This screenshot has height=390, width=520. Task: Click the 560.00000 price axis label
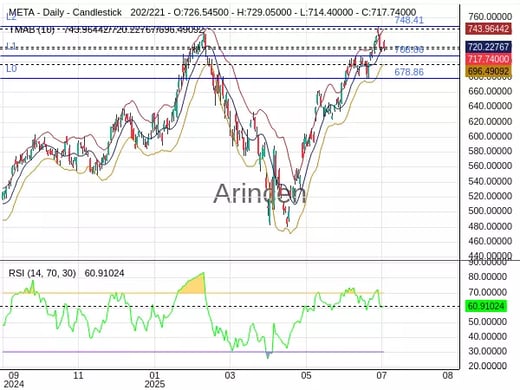[x=490, y=166]
